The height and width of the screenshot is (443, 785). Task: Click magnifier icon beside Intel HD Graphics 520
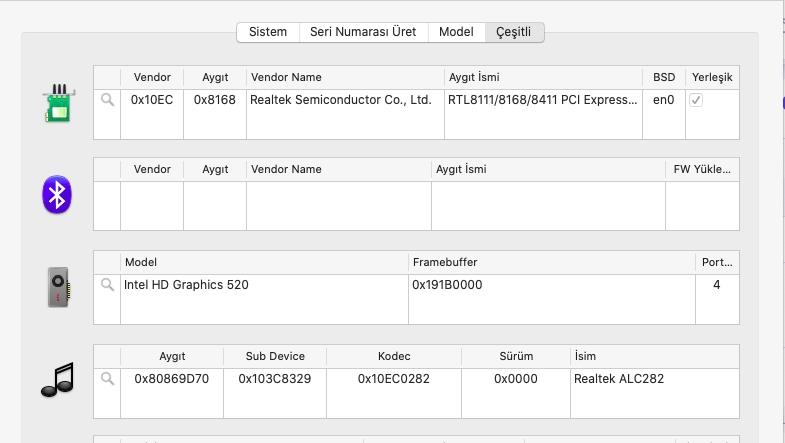tap(107, 285)
